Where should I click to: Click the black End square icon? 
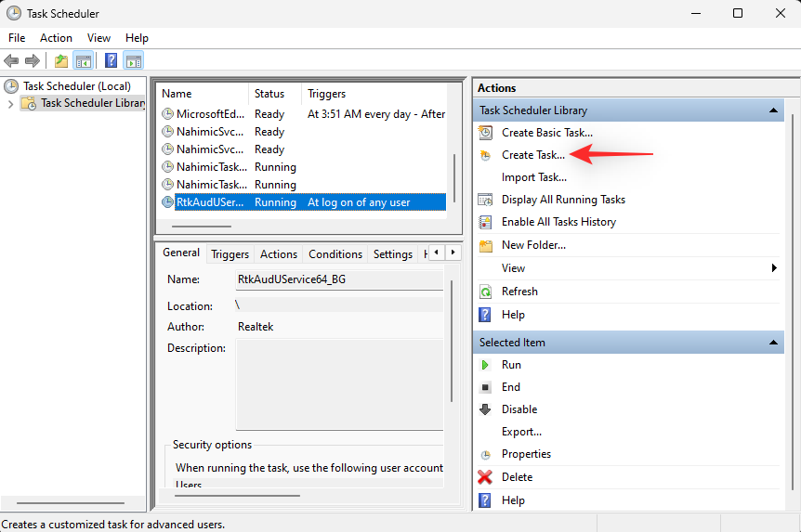pyautogui.click(x=485, y=387)
